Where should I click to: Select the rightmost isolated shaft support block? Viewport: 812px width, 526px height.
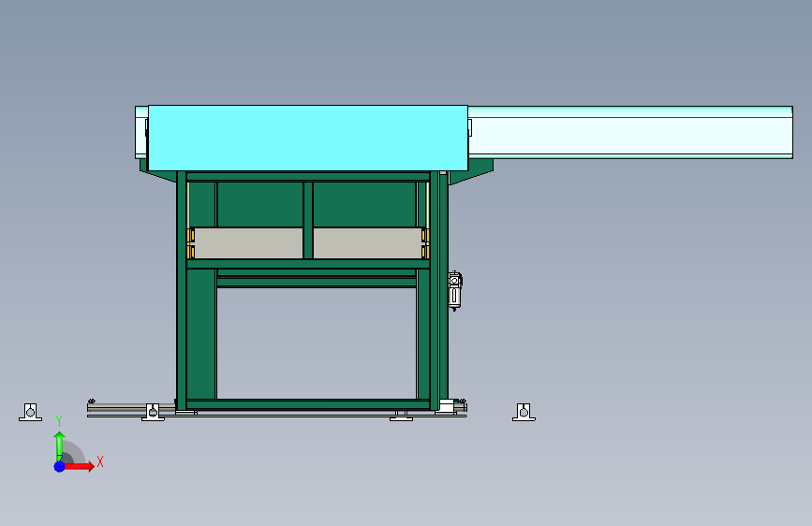(x=524, y=412)
